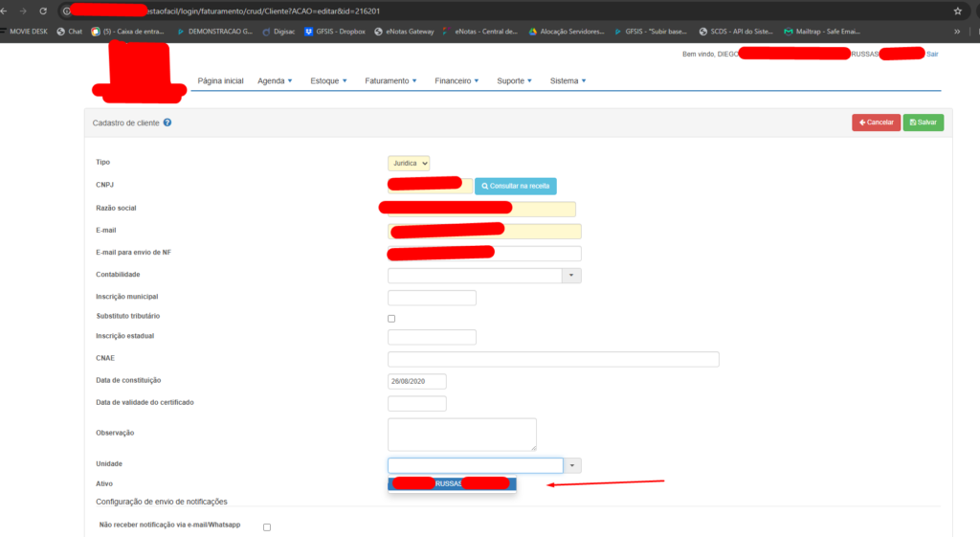Toggle the Substituto tributário checkbox
980x537 pixels.
(391, 319)
